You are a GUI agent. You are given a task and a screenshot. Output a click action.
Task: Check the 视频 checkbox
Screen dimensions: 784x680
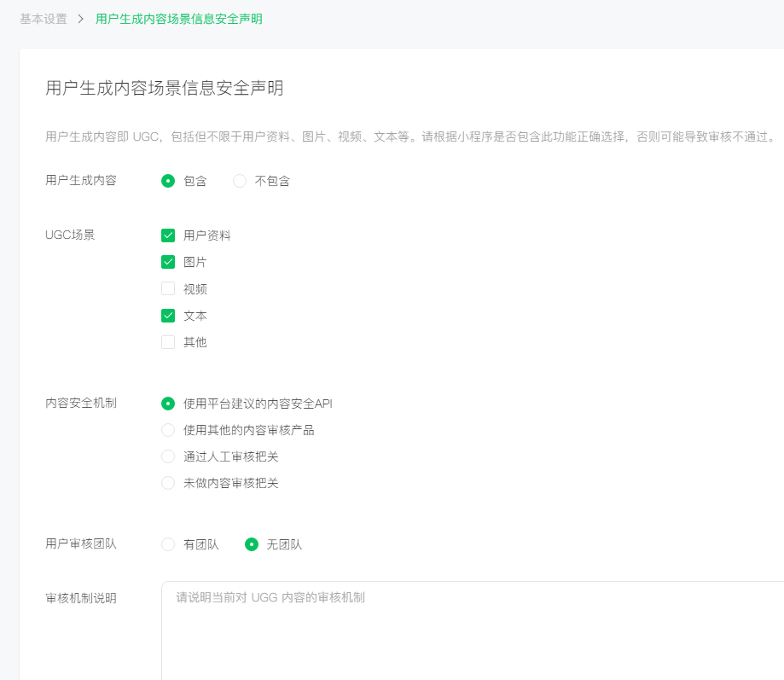[x=168, y=288]
